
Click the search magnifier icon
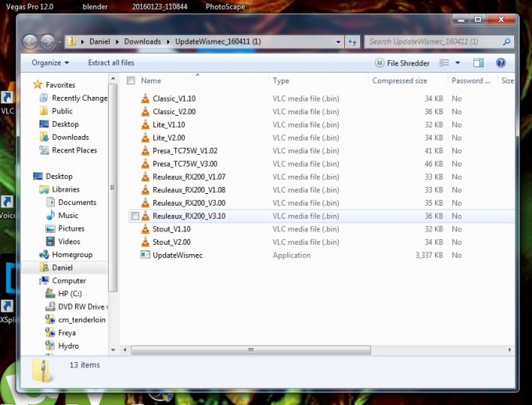coord(506,41)
